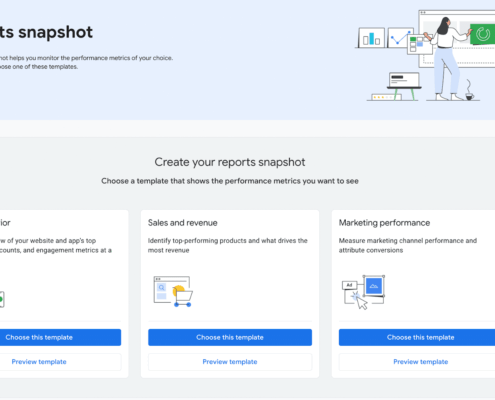Viewport: 495px width, 400px height.
Task: Click the small easel board illustration
Action: coord(404,86)
